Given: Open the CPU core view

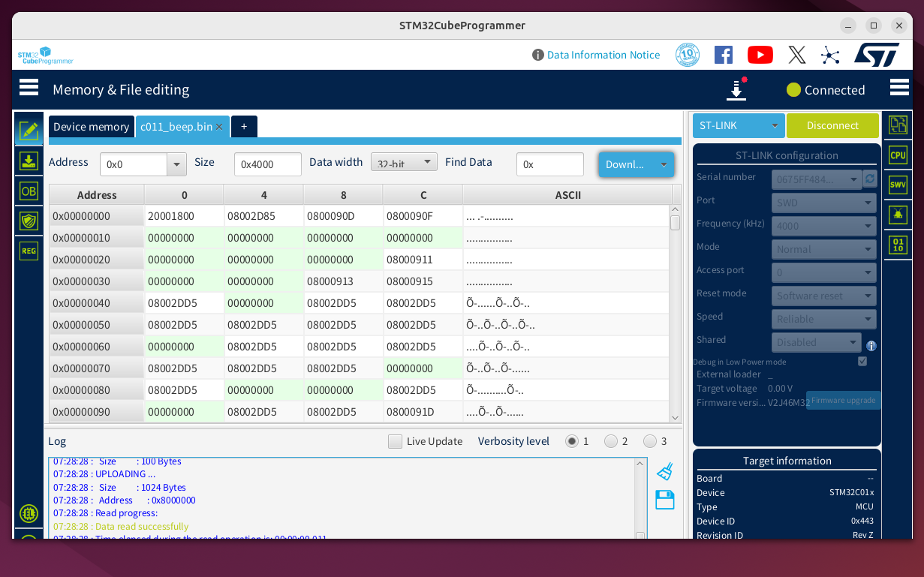Looking at the screenshot, I should (x=898, y=155).
